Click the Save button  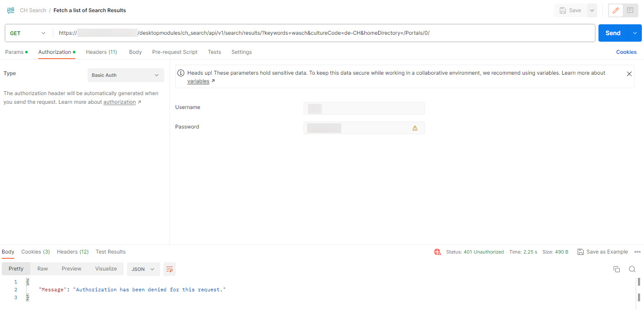(570, 10)
